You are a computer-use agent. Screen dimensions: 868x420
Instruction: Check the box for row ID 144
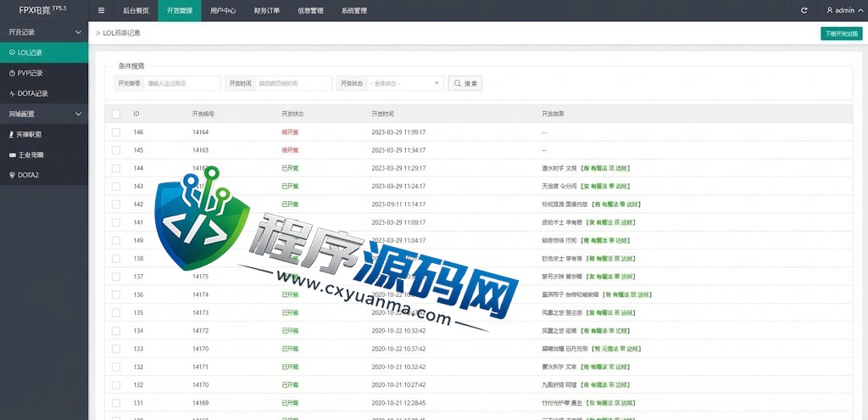(115, 169)
